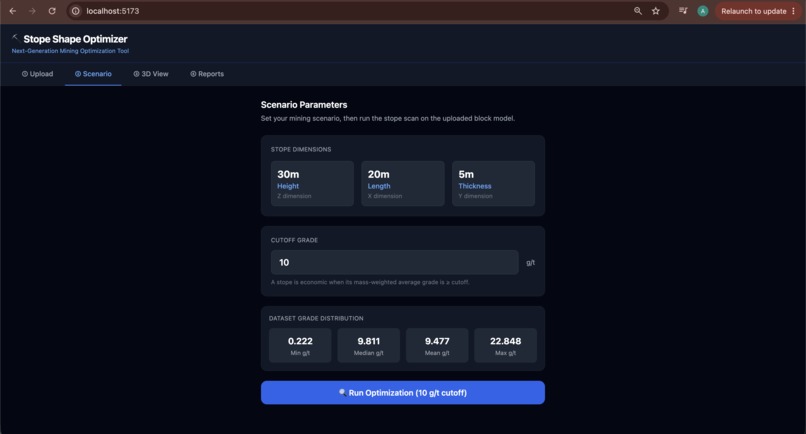Run Optimization with 10 g/t cutoff
The height and width of the screenshot is (434, 806).
point(402,392)
